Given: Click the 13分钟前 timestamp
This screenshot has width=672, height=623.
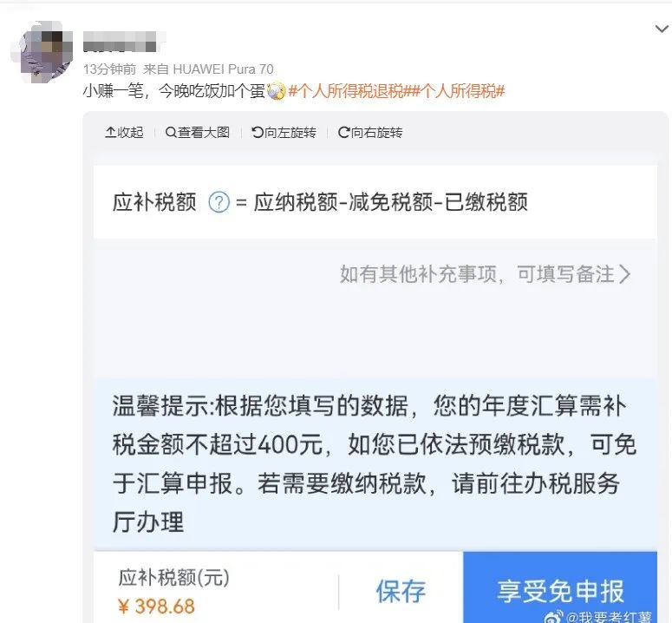Looking at the screenshot, I should (x=109, y=69).
